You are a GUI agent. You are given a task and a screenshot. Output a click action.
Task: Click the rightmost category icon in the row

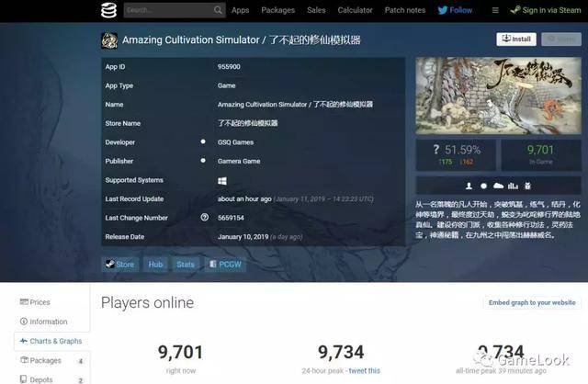[527, 186]
